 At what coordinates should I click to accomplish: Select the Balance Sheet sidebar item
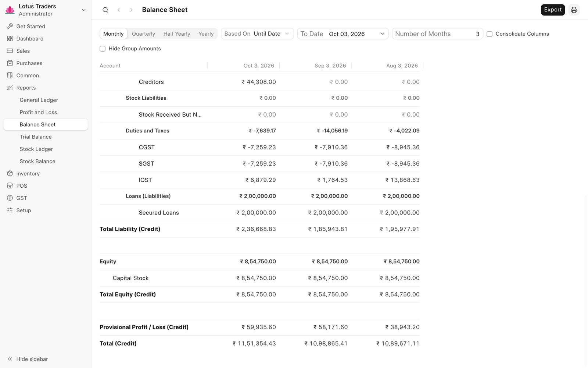click(x=46, y=124)
